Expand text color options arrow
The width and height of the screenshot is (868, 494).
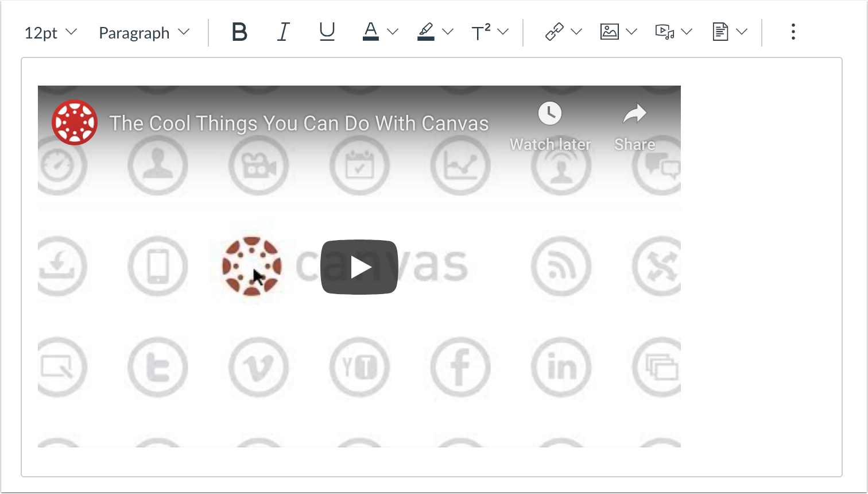click(393, 32)
